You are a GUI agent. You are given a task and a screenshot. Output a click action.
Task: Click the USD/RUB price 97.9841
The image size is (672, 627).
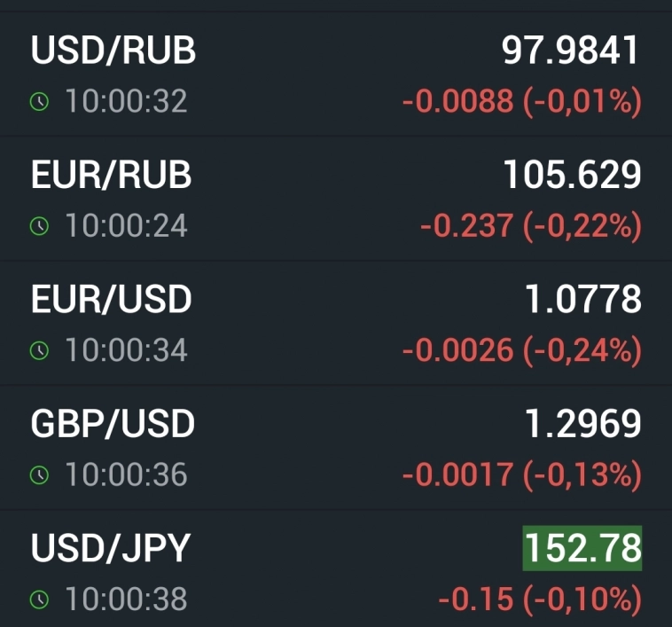click(x=571, y=51)
